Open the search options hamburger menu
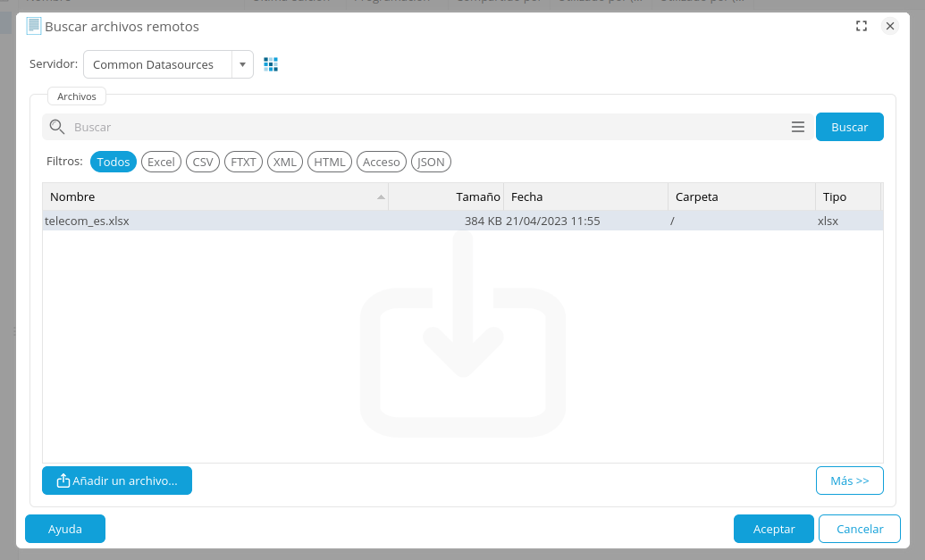Screen dimensions: 925x560 (x=798, y=127)
